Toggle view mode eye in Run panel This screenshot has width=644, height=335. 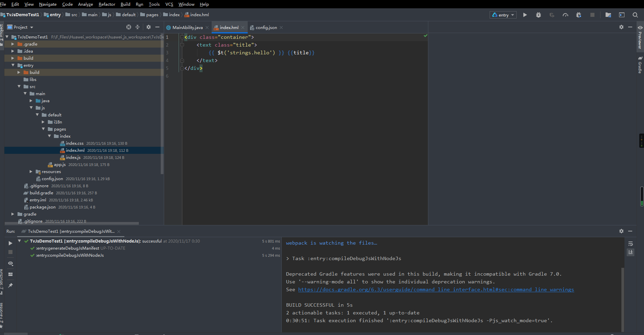point(10,263)
